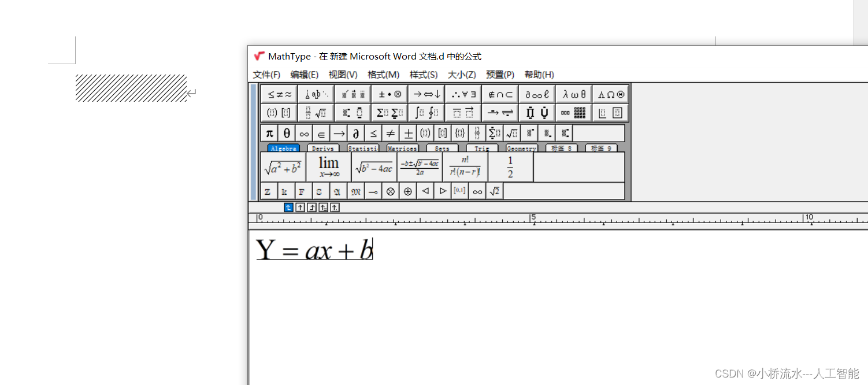Insert the quadratic formula expression

420,167
